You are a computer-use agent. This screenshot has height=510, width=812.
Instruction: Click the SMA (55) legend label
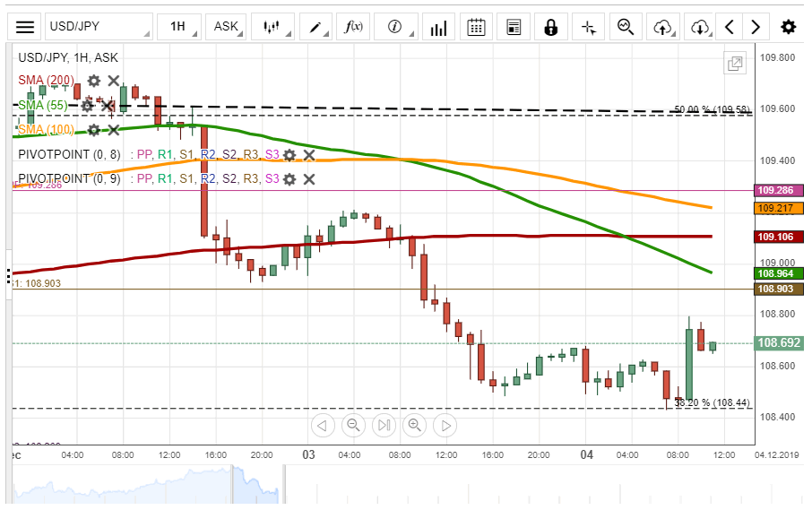[43, 105]
